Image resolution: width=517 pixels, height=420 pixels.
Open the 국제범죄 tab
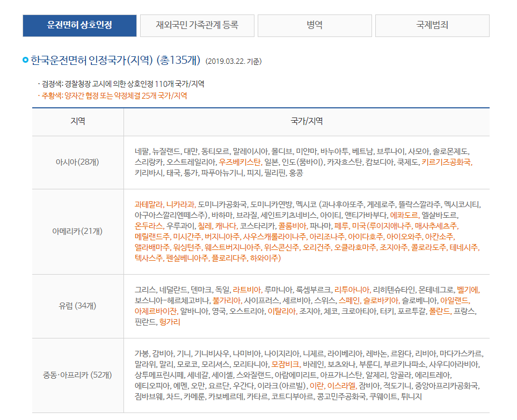click(x=432, y=25)
